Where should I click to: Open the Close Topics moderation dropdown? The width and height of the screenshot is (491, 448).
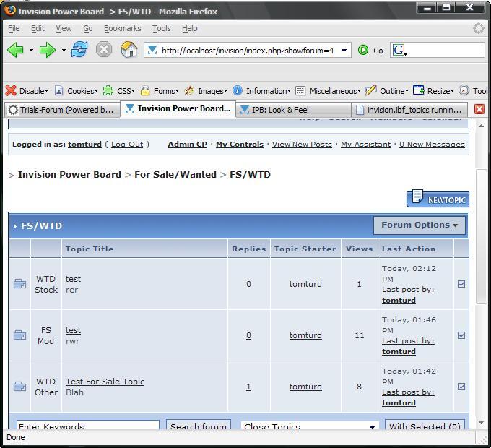click(x=310, y=426)
